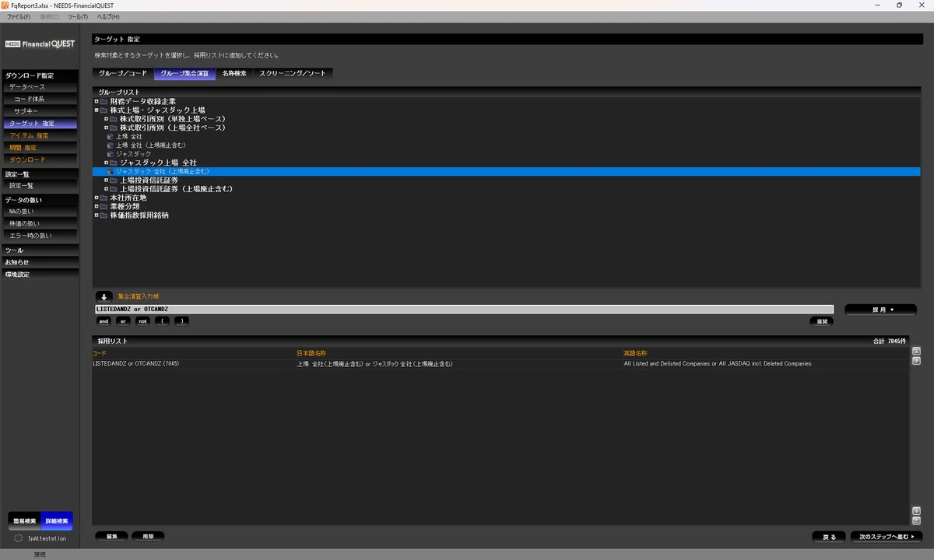
Task: Expand 上場投資信託証券（上場廃止含む）
Action: 106,189
